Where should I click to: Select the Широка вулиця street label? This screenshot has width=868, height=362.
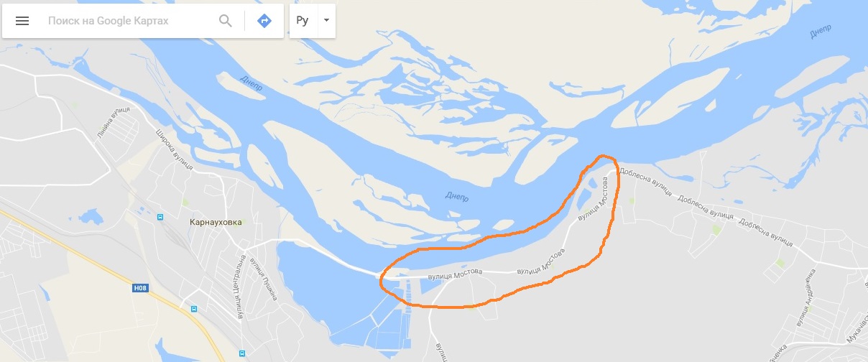pos(174,149)
